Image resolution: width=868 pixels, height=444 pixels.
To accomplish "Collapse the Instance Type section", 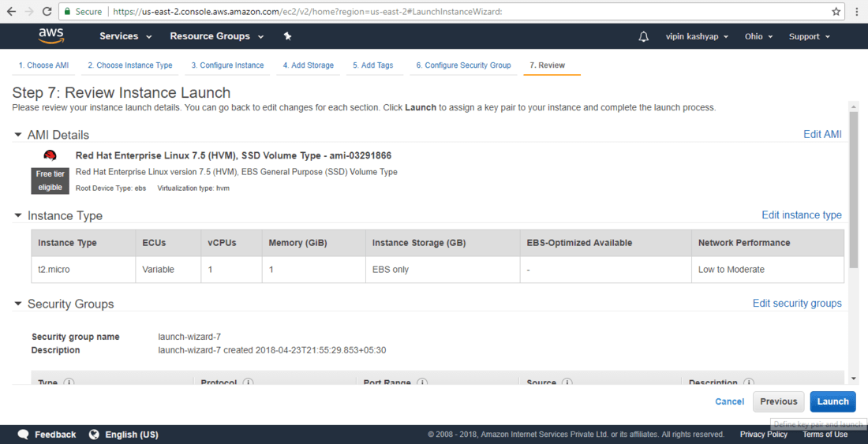I will tap(18, 215).
